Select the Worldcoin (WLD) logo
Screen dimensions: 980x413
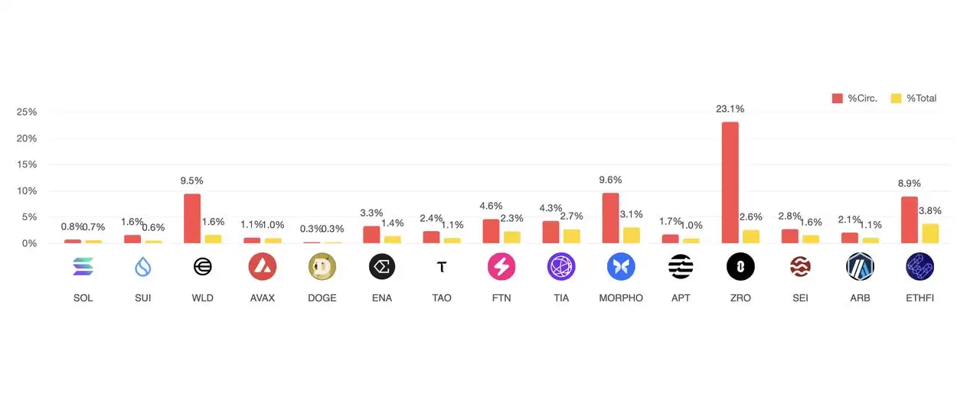pyautogui.click(x=202, y=266)
